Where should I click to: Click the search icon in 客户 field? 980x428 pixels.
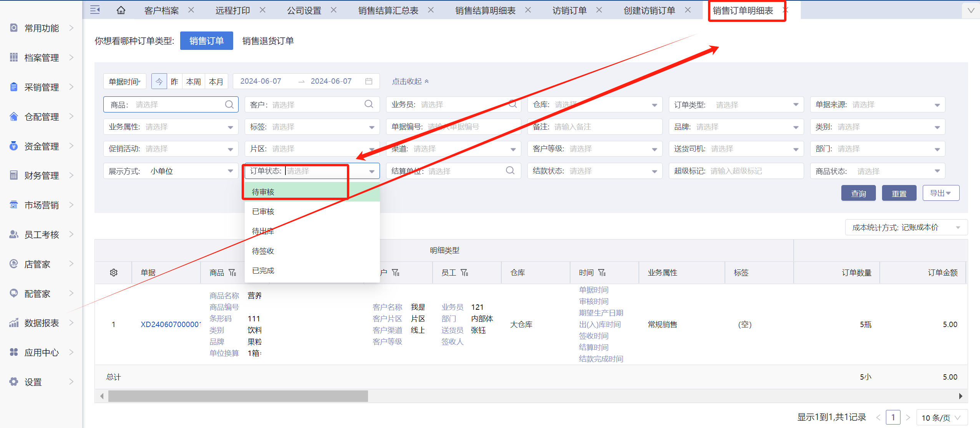[369, 104]
